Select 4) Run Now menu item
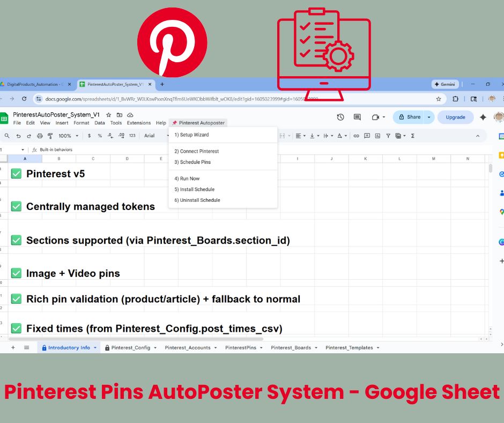 point(223,179)
